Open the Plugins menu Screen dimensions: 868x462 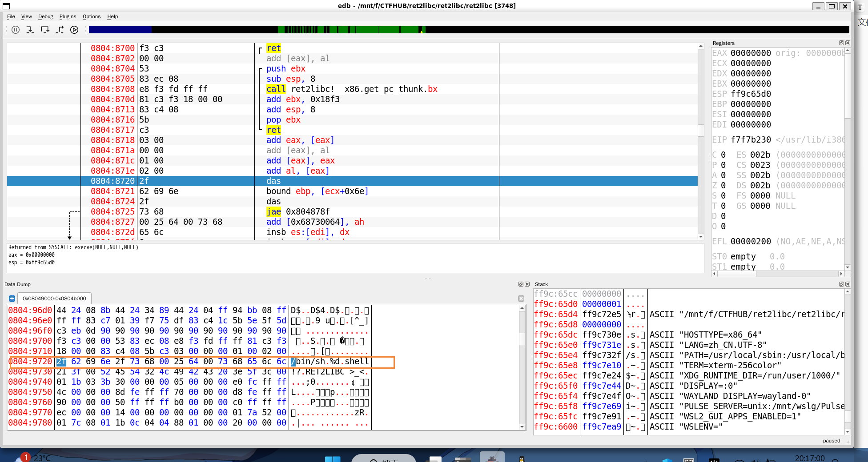tap(68, 16)
